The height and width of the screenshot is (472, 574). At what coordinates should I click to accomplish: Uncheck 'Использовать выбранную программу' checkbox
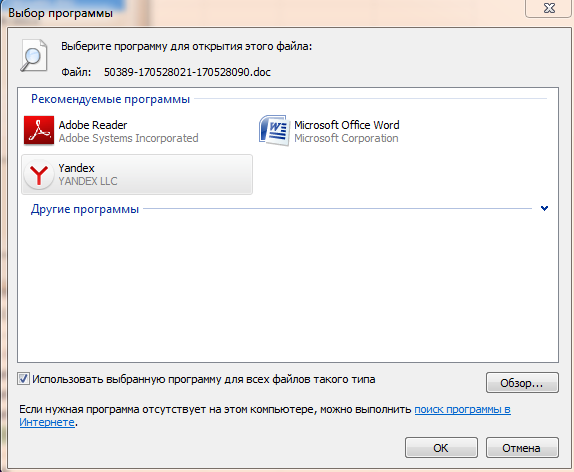pyautogui.click(x=23, y=379)
